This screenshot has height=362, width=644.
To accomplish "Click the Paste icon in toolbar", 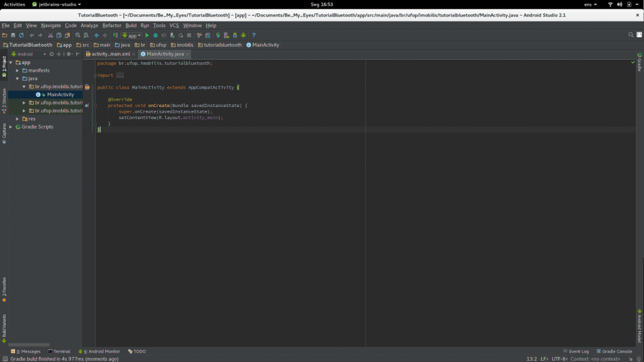I will (67, 35).
